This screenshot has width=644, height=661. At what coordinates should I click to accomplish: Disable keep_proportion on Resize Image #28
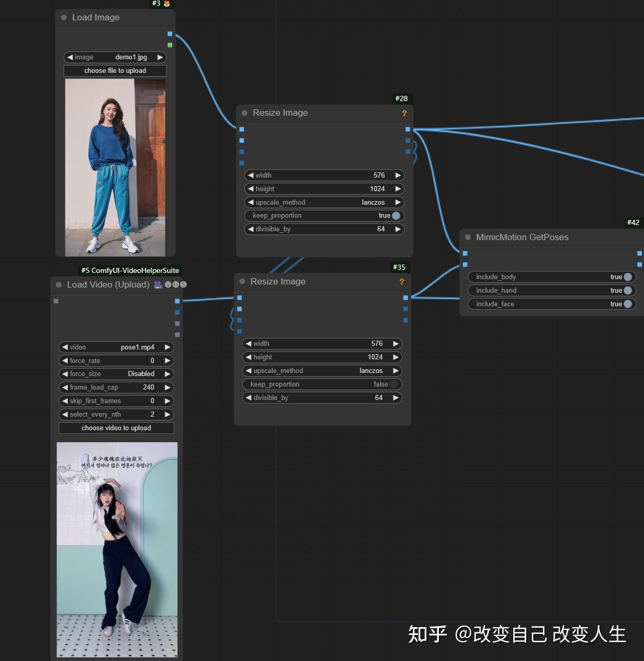(x=395, y=215)
